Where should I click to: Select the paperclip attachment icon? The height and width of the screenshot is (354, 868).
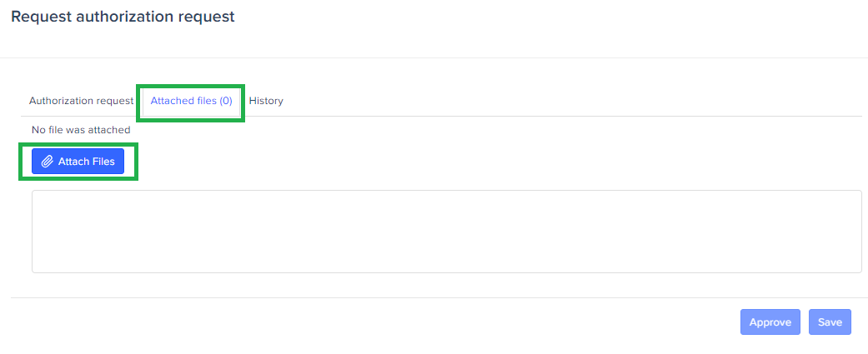[48, 162]
